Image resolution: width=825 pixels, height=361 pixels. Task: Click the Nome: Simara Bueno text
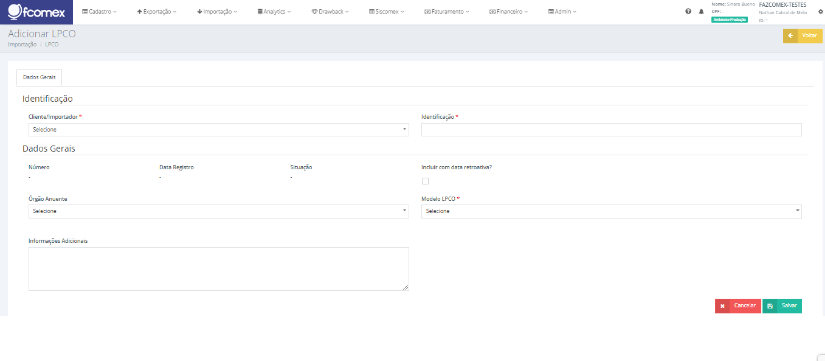tap(733, 4)
